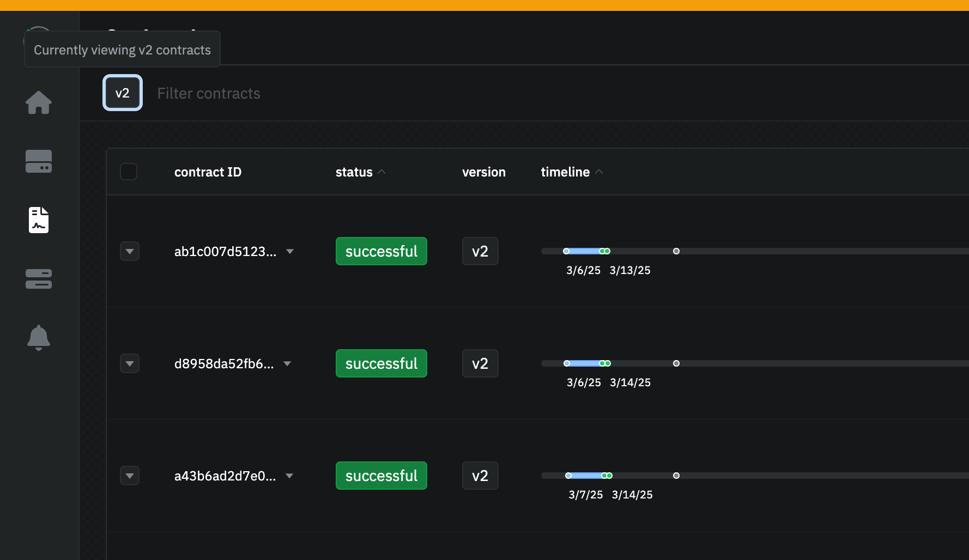Open the a43b6ad2d7e0 contract ID menu arrow
The width and height of the screenshot is (969, 560).
point(289,476)
